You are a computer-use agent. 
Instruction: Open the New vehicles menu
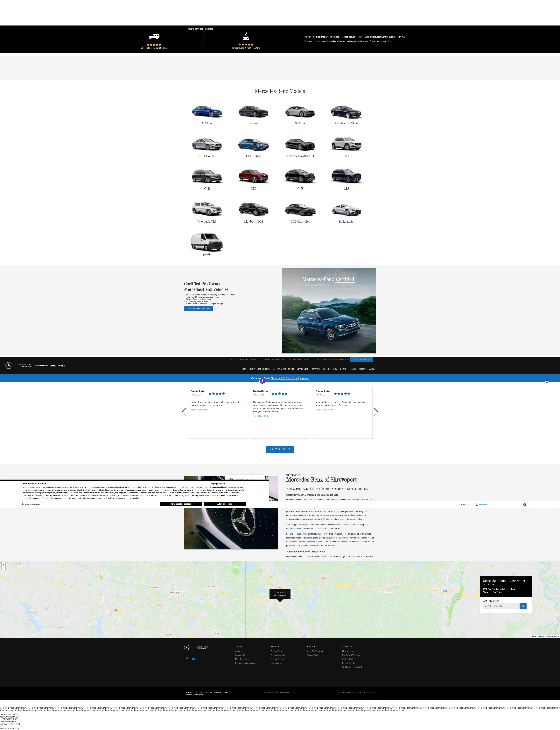244,369
